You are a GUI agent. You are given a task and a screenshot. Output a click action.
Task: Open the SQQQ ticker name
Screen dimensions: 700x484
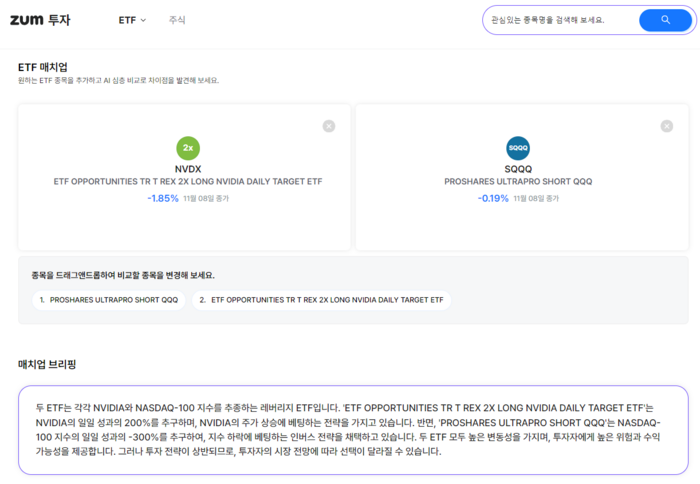click(x=518, y=169)
